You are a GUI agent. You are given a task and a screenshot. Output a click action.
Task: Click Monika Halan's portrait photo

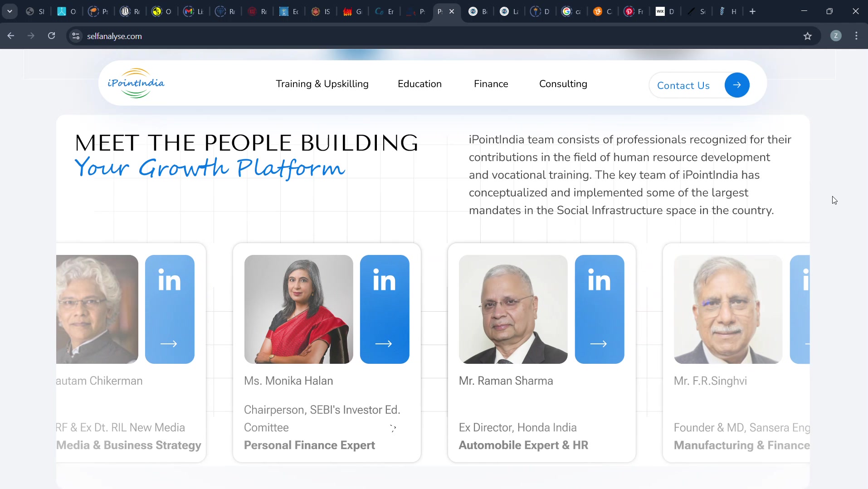298,309
